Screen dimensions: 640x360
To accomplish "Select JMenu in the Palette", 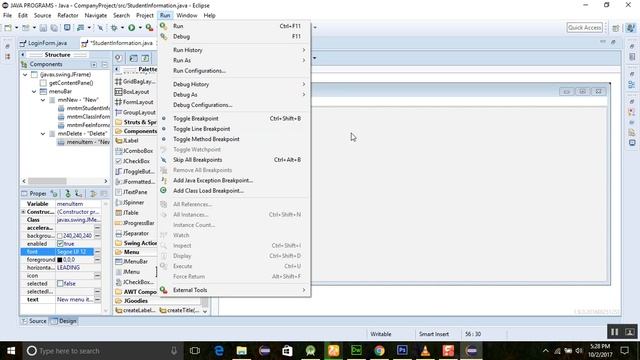I will [128, 272].
